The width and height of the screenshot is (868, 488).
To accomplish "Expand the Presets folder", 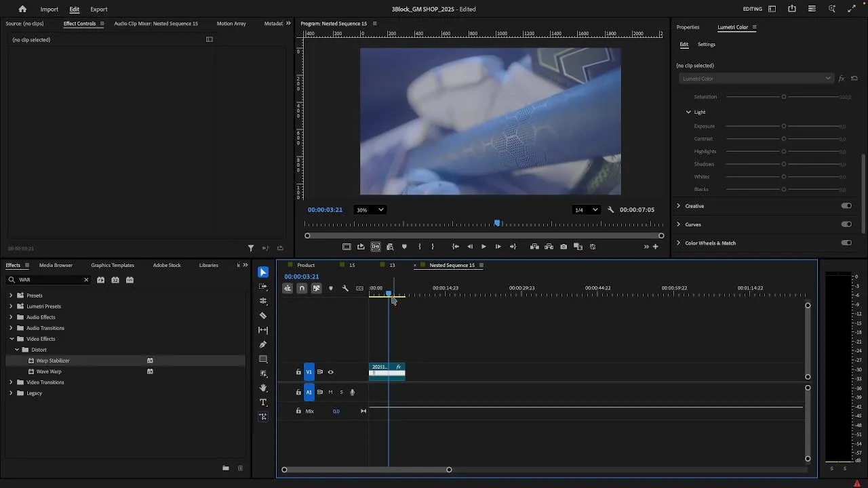I will pyautogui.click(x=11, y=296).
